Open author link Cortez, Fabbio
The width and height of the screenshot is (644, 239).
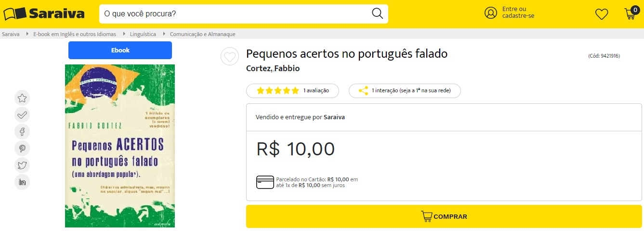coord(273,68)
